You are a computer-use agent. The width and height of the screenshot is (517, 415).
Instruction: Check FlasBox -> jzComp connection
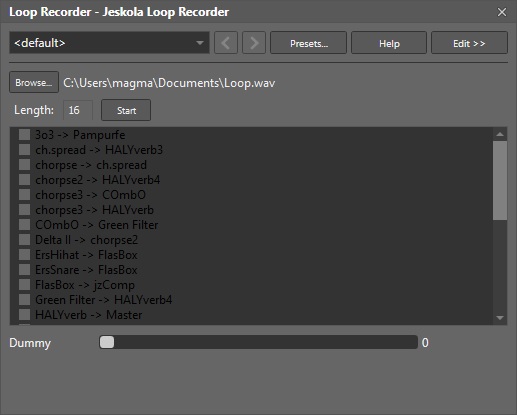(x=24, y=285)
